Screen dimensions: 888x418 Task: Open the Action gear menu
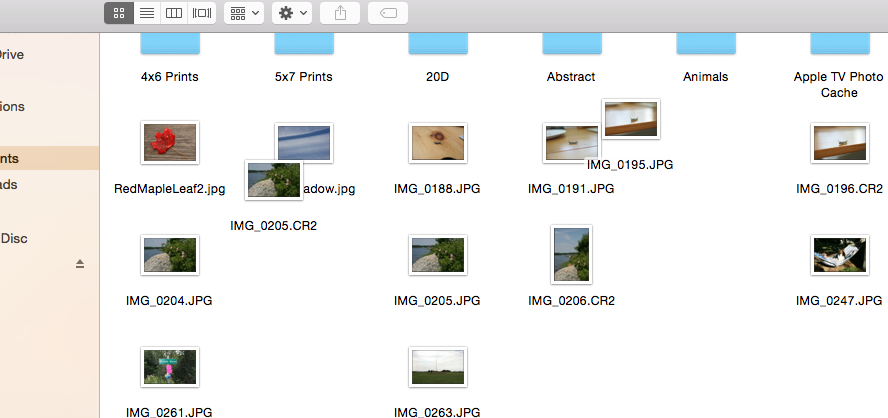pyautogui.click(x=292, y=13)
